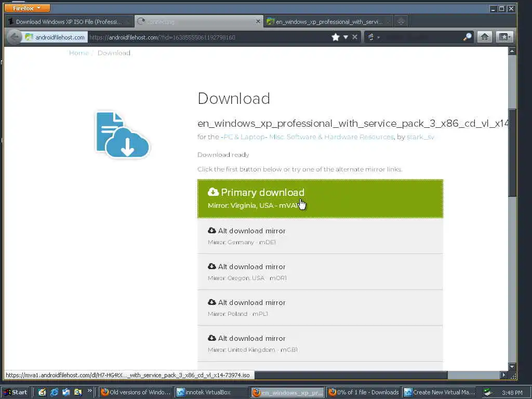The height and width of the screenshot is (399, 532).
Task: Choose the United Kingdom alt download mirror
Action: (x=320, y=343)
